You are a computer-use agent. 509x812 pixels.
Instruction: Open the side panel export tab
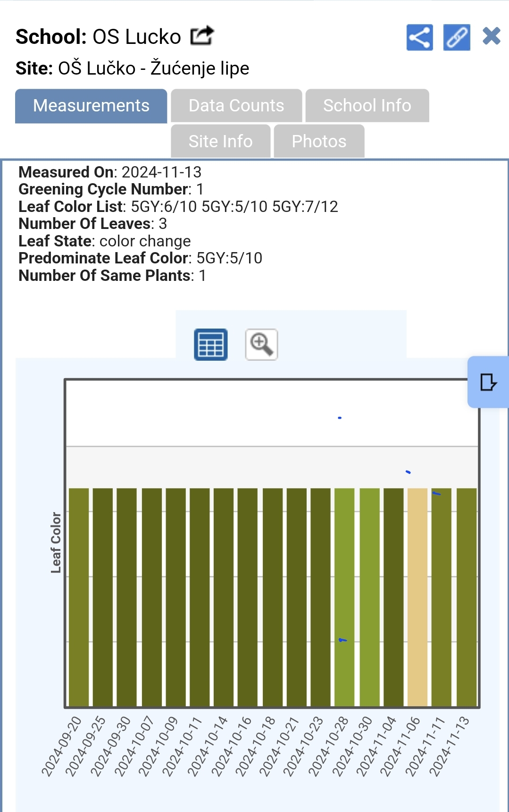(488, 382)
